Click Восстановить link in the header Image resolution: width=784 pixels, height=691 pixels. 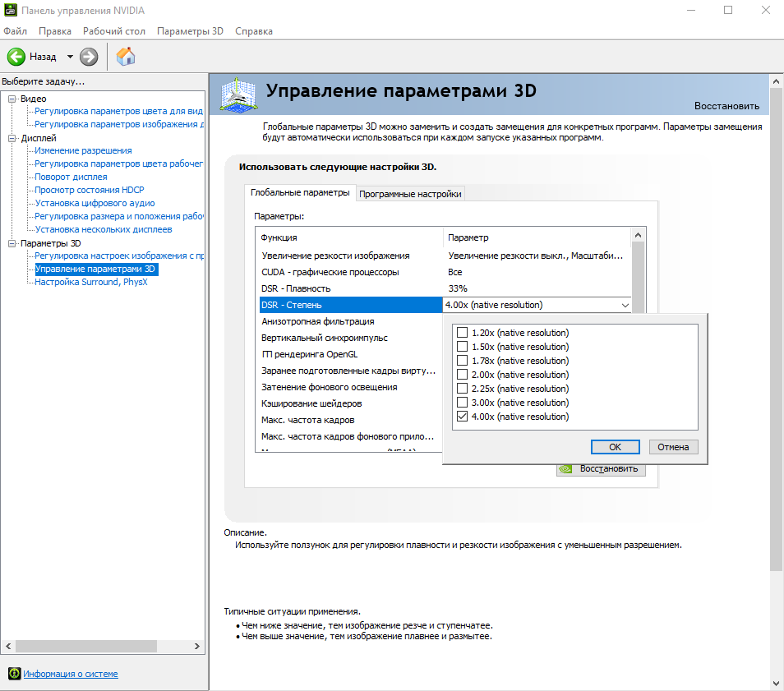coord(726,106)
